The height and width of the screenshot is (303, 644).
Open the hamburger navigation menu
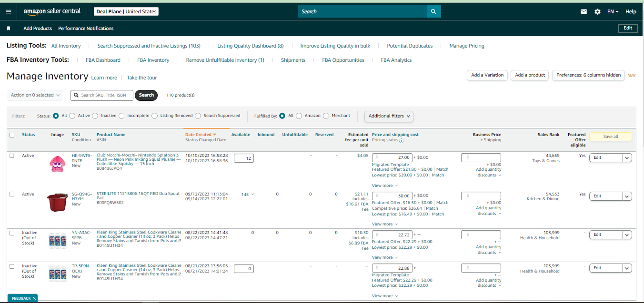8,11
